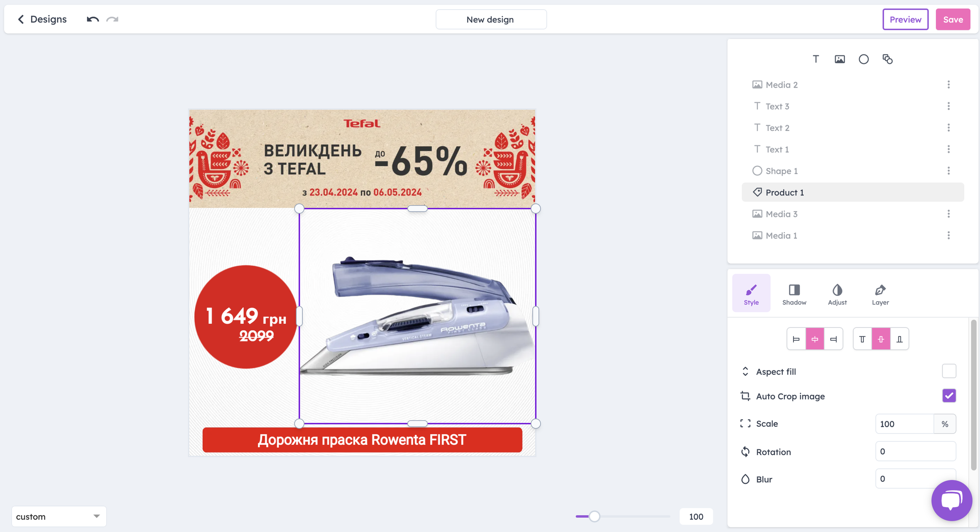The width and height of the screenshot is (980, 532).
Task: Open options menu for Text 2
Action: (948, 128)
